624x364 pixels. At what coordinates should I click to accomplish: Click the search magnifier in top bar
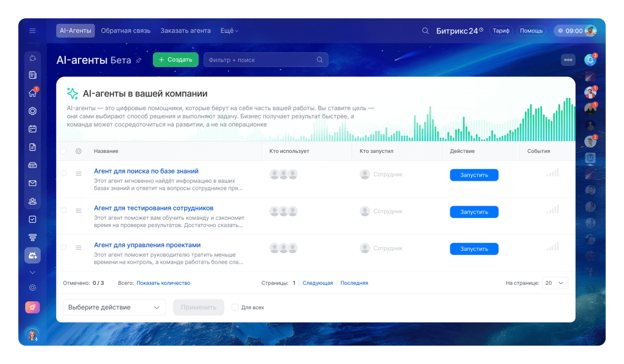(425, 30)
